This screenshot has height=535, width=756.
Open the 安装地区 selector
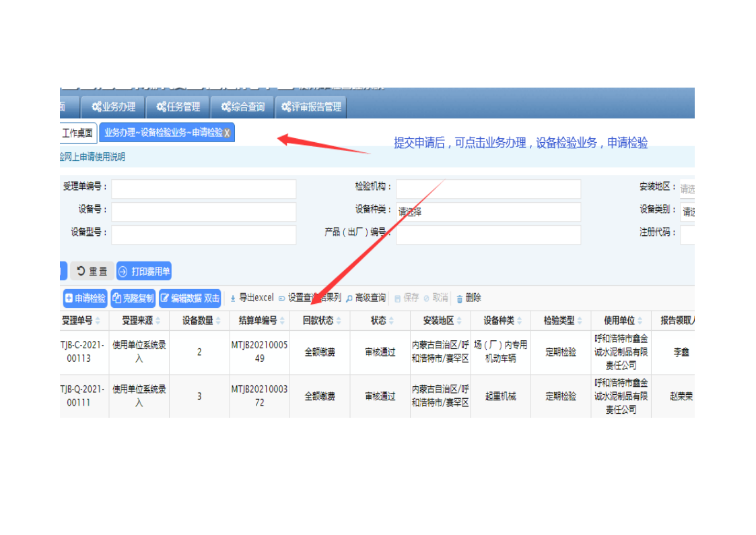(687, 189)
